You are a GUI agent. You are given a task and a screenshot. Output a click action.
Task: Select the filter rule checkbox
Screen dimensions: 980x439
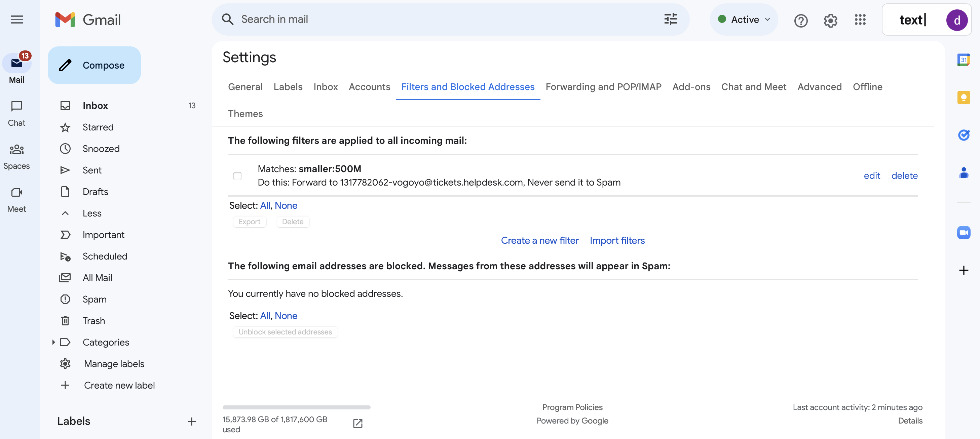[237, 175]
